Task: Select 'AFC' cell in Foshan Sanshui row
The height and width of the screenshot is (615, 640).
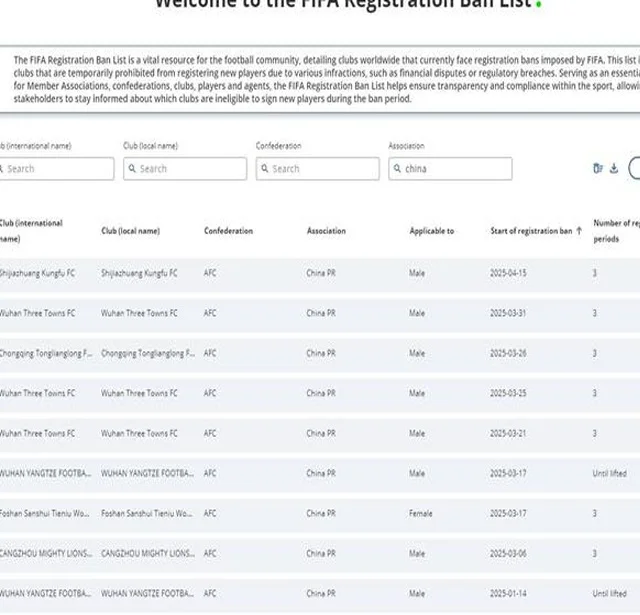Action: click(210, 513)
